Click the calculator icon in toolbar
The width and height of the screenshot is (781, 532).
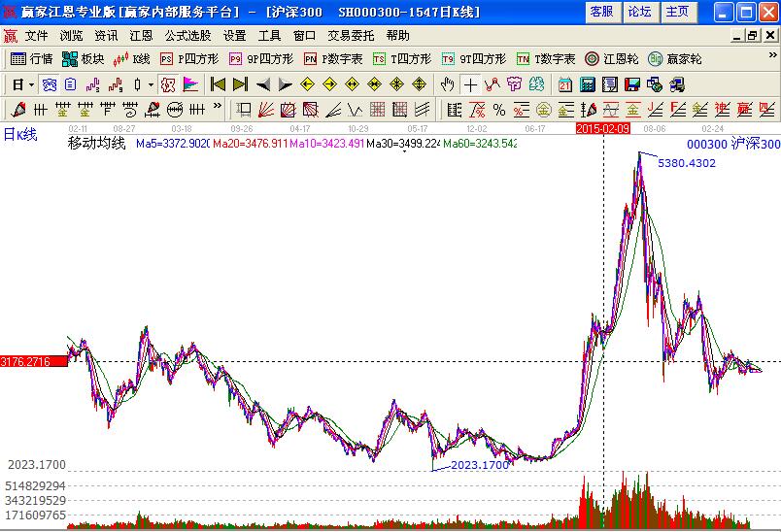coord(589,84)
